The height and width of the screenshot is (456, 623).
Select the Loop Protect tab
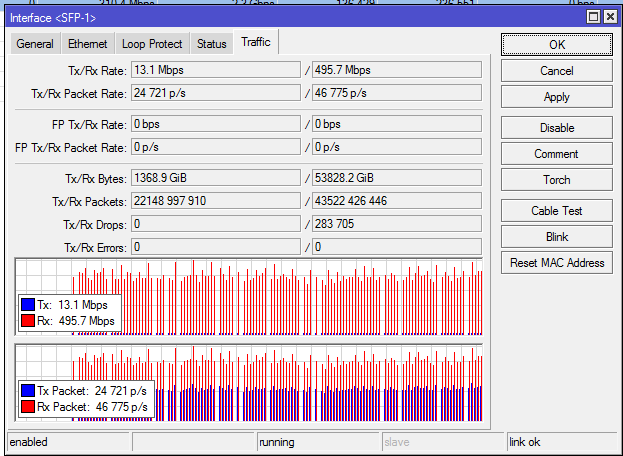(152, 44)
